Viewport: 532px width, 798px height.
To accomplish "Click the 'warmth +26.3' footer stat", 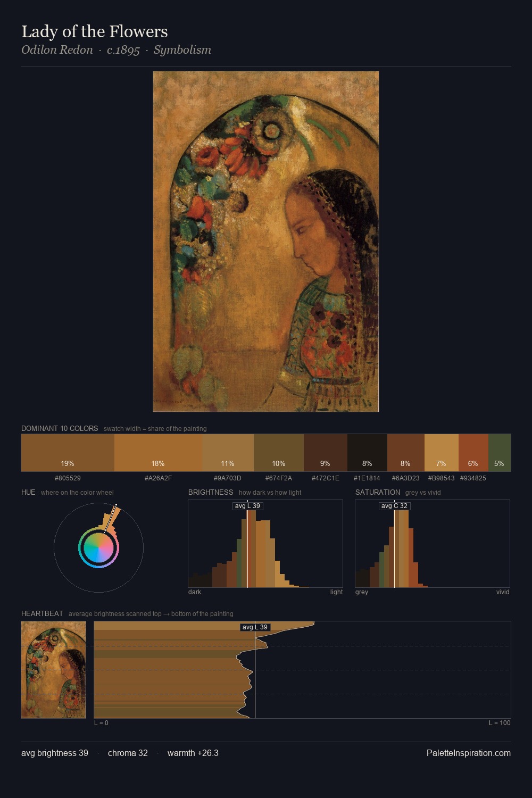I will 193,753.
